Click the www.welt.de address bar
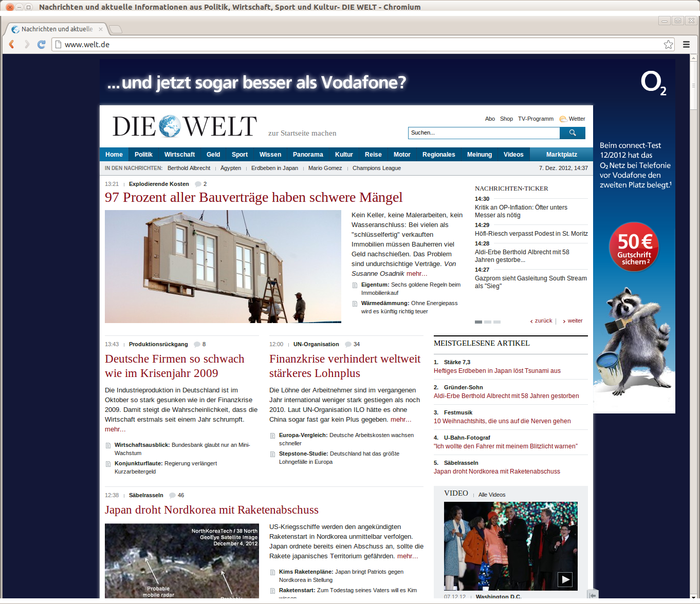This screenshot has height=604, width=700. tap(360, 45)
